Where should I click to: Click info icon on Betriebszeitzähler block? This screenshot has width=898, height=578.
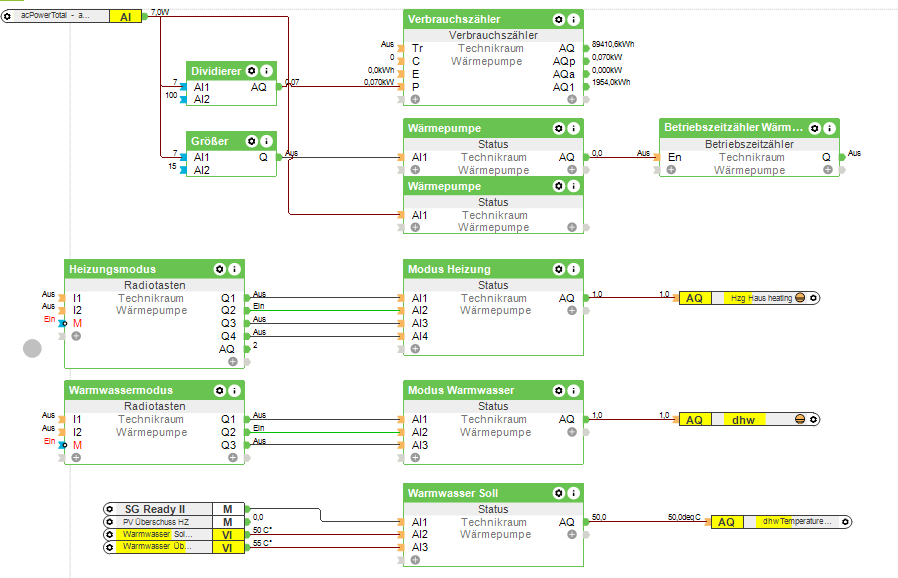pos(829,128)
